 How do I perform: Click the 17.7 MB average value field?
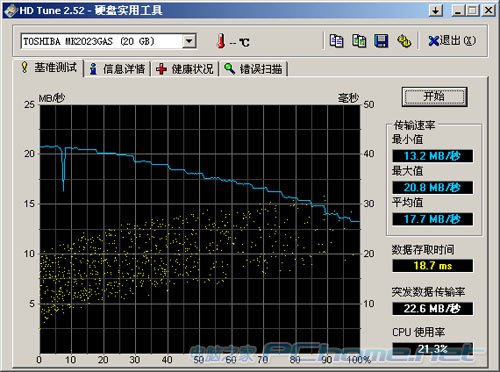click(x=432, y=219)
